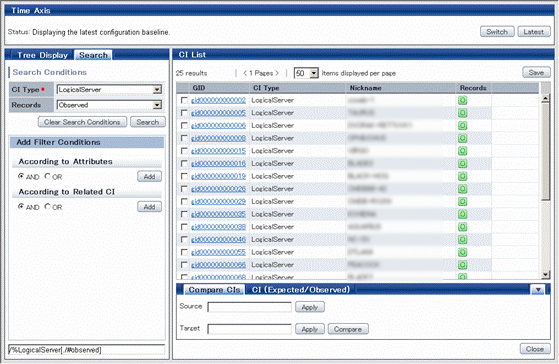Open the Records icon in the gid00000000008 row

tap(462, 138)
